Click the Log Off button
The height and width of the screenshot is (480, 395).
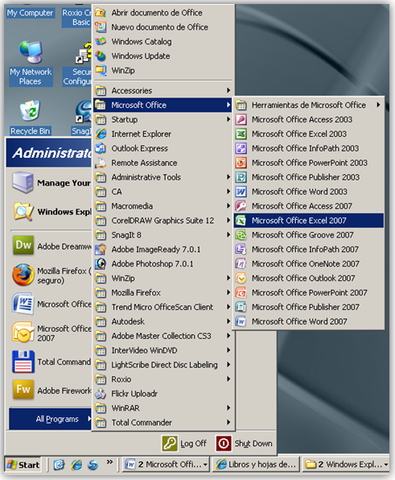click(184, 444)
